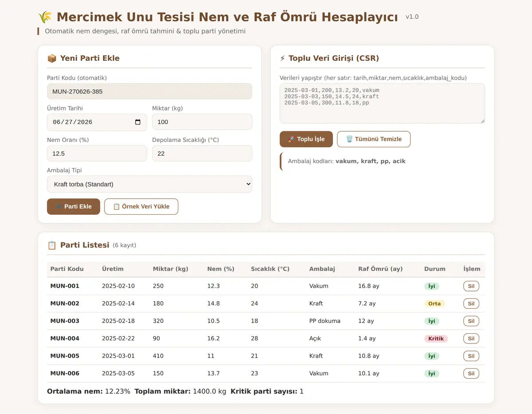Open the Ambalaj Tipi dropdown

(x=149, y=184)
